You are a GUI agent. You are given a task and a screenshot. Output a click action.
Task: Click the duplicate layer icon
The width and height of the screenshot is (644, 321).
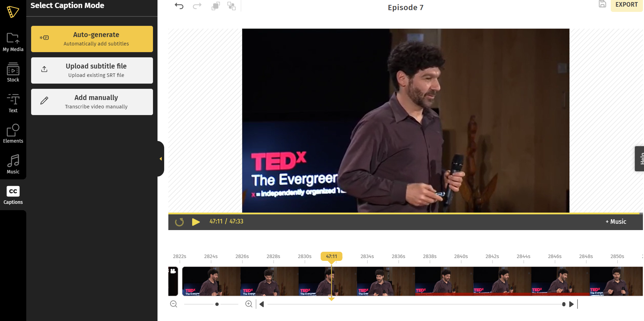[216, 6]
